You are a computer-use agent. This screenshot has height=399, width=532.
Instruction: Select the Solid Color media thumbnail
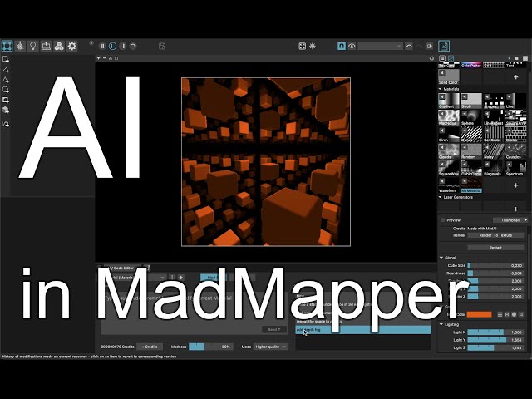pyautogui.click(x=449, y=77)
